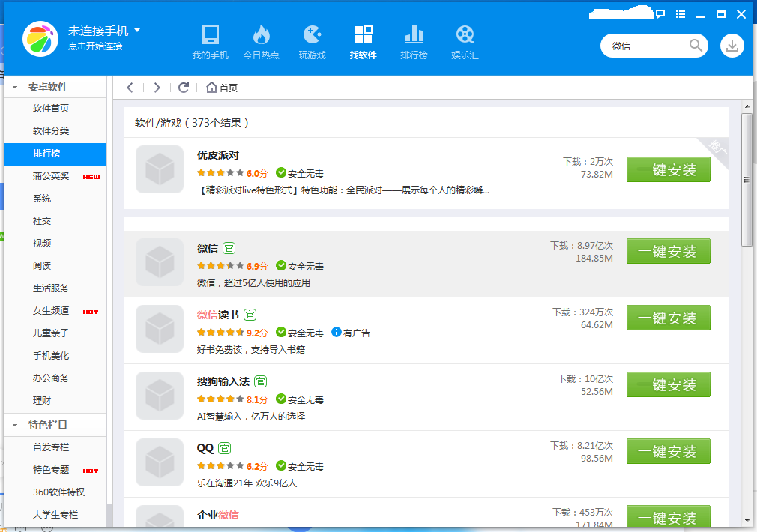
Task: Go back with the left arrow
Action: click(130, 88)
